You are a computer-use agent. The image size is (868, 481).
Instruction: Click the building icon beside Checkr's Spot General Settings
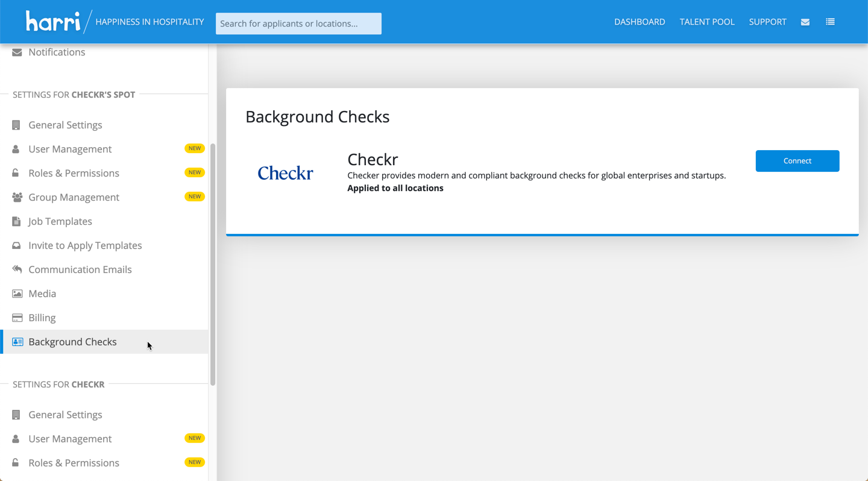point(16,125)
